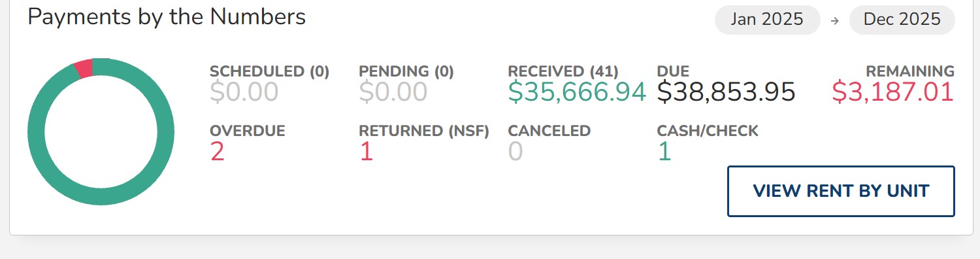
Task: Click the Pending $0.00 amount
Action: [393, 92]
